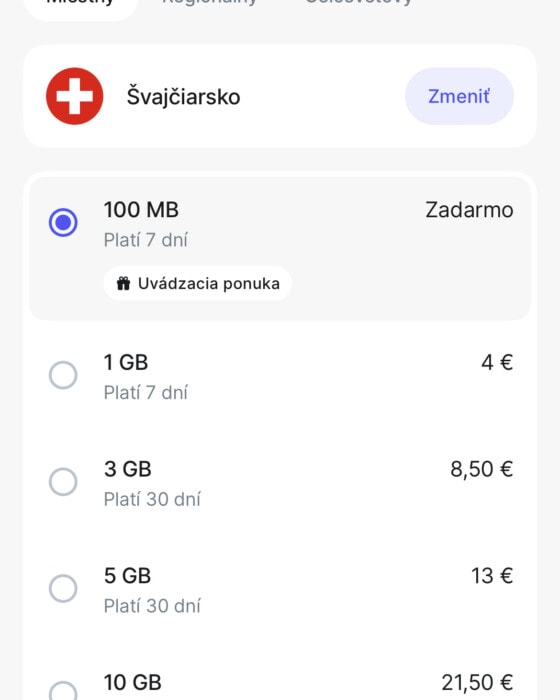
Task: Tap the Swiss flag icon
Action: [75, 96]
